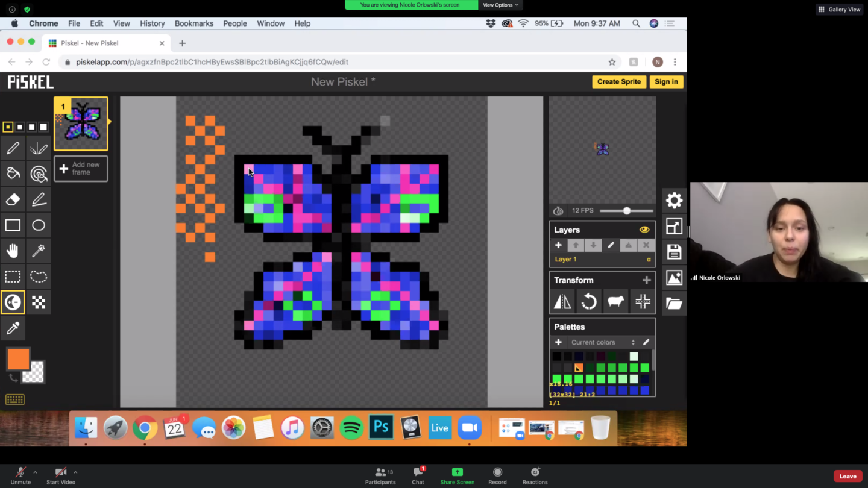Toggle layer visibility eye icon
This screenshot has width=868, height=488.
(x=644, y=230)
